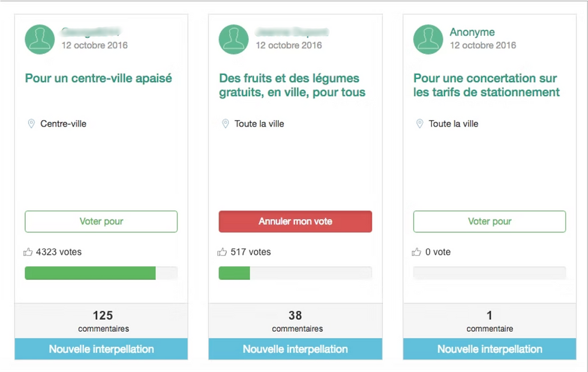Click the thumbs-up icon beside '4323 votes'

coord(28,251)
